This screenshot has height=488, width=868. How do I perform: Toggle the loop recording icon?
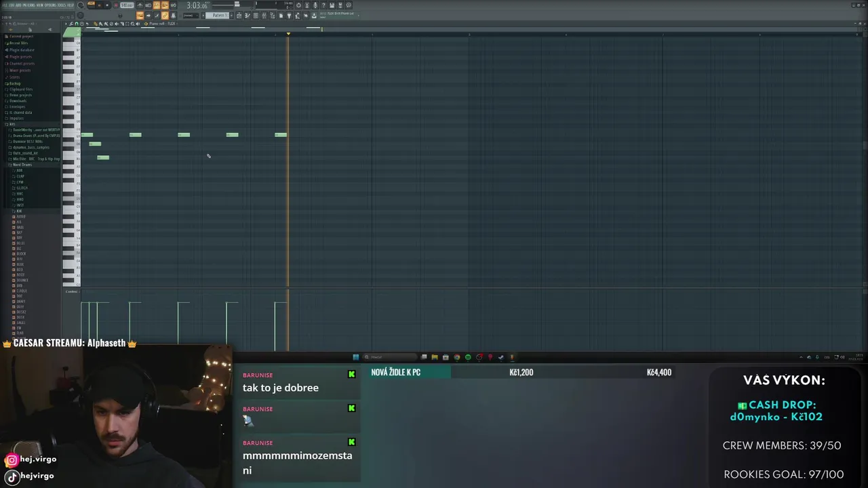[173, 5]
